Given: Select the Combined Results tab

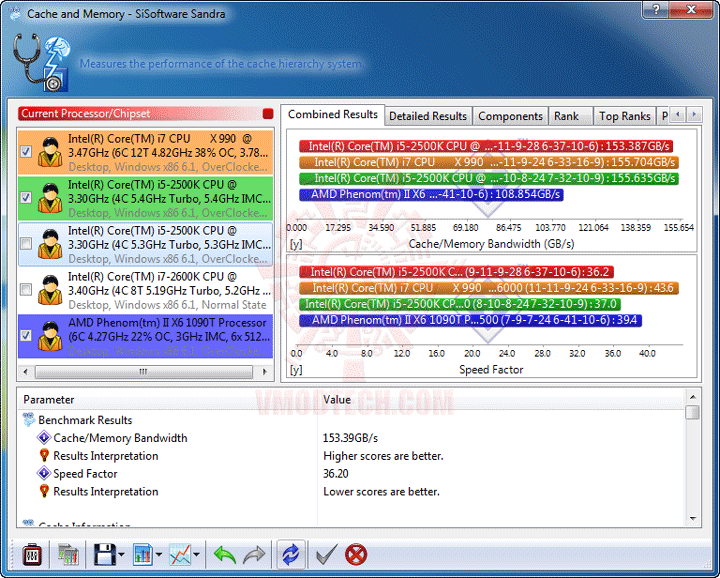Looking at the screenshot, I should click(x=332, y=114).
